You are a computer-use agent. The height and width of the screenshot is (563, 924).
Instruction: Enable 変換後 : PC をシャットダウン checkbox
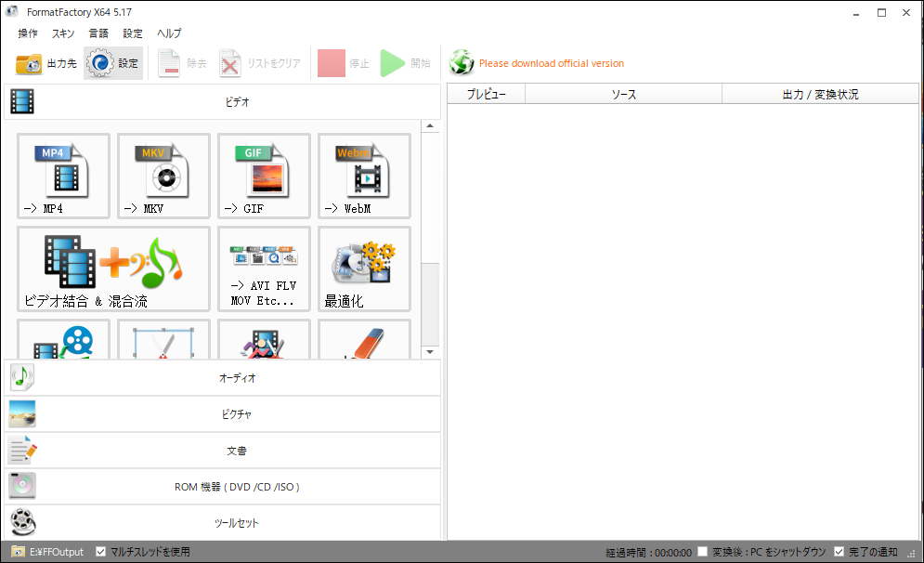(702, 552)
